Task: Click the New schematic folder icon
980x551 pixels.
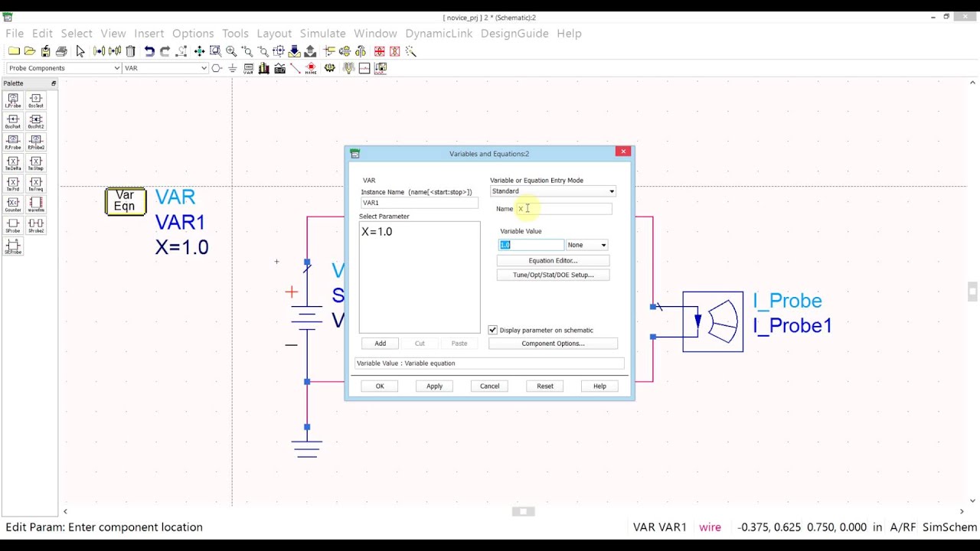Action: click(14, 51)
